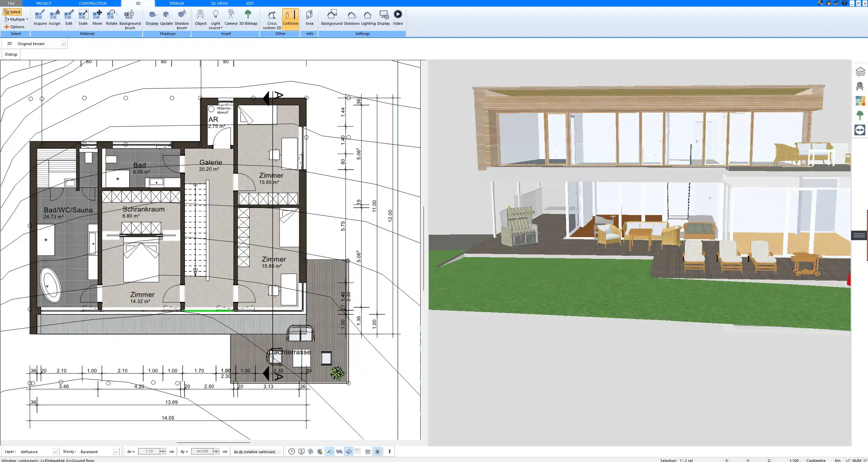Open the furniture catalog chair icon
Screen dimensions: 868x462
860,86
